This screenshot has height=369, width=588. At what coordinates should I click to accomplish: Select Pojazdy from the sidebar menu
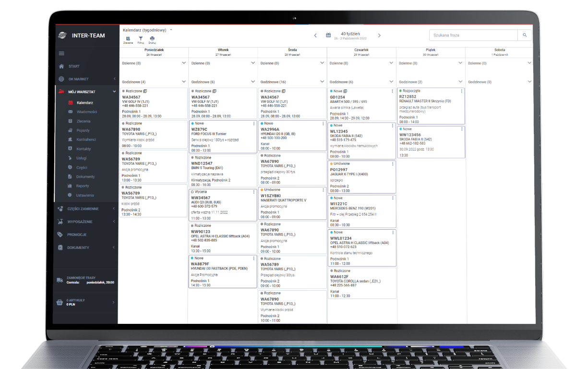(83, 130)
